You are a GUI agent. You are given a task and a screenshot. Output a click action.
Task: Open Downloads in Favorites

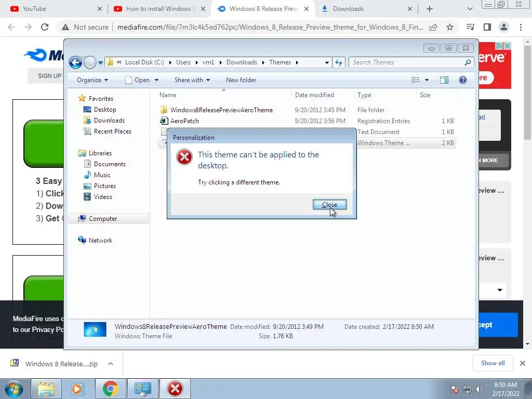click(x=109, y=121)
